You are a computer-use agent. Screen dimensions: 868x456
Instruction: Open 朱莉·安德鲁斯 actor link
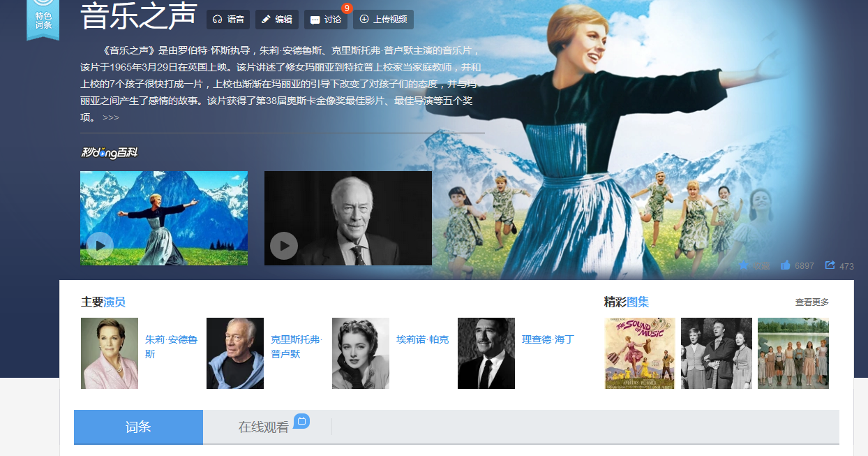[172, 346]
